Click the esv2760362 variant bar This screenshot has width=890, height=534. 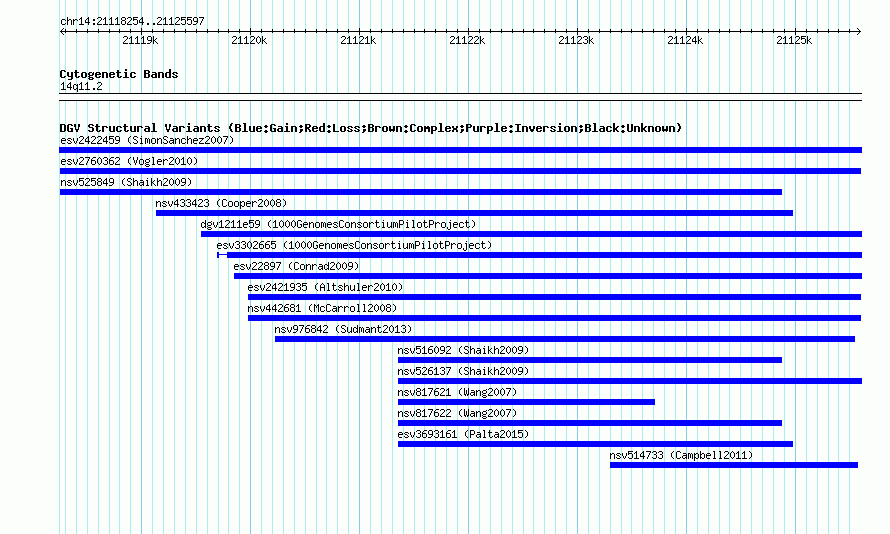(x=460, y=171)
